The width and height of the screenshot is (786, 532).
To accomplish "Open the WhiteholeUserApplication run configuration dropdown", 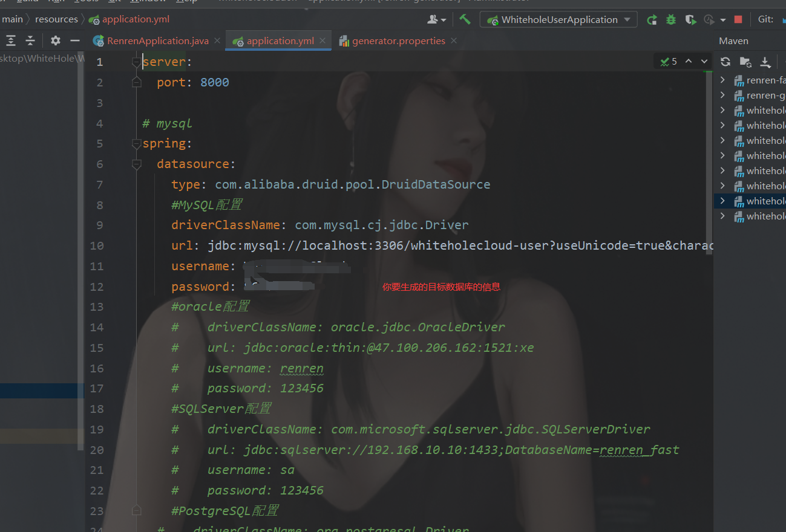I will coord(558,19).
